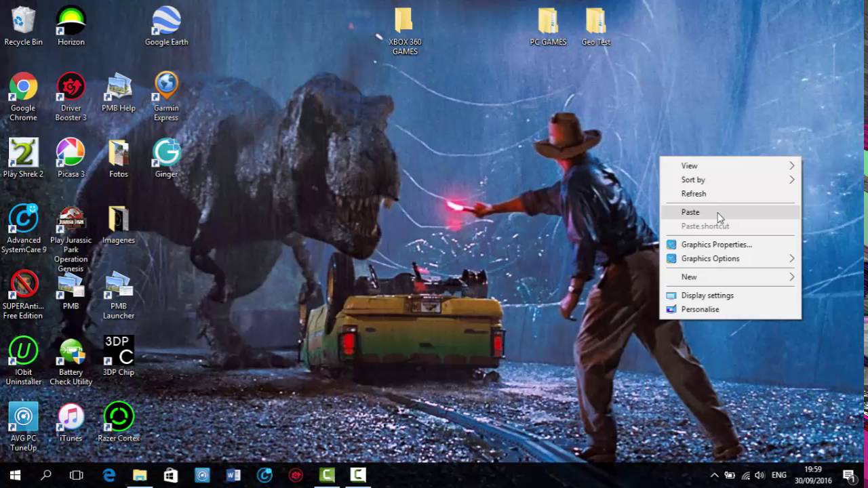This screenshot has height=488, width=868.
Task: Launch Garmin Express desktop shortcut
Action: tap(166, 97)
